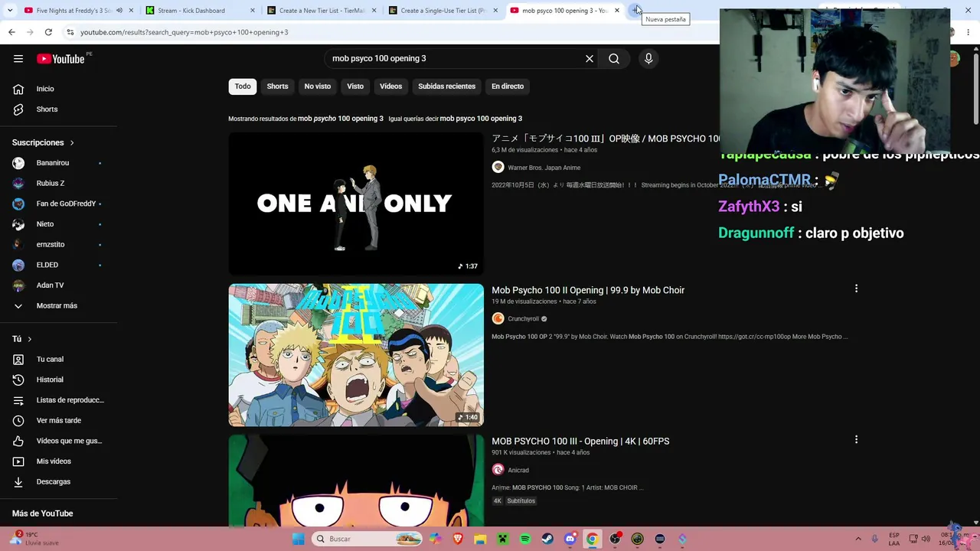The width and height of the screenshot is (980, 551).
Task: Close the mob psyco 100 opening 3 tab
Action: coord(617,11)
